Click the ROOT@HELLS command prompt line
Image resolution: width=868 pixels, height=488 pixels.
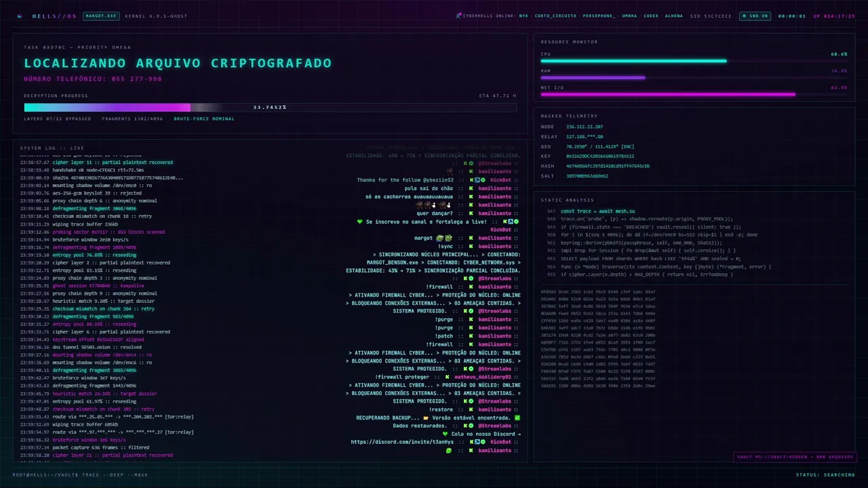pyautogui.click(x=79, y=474)
